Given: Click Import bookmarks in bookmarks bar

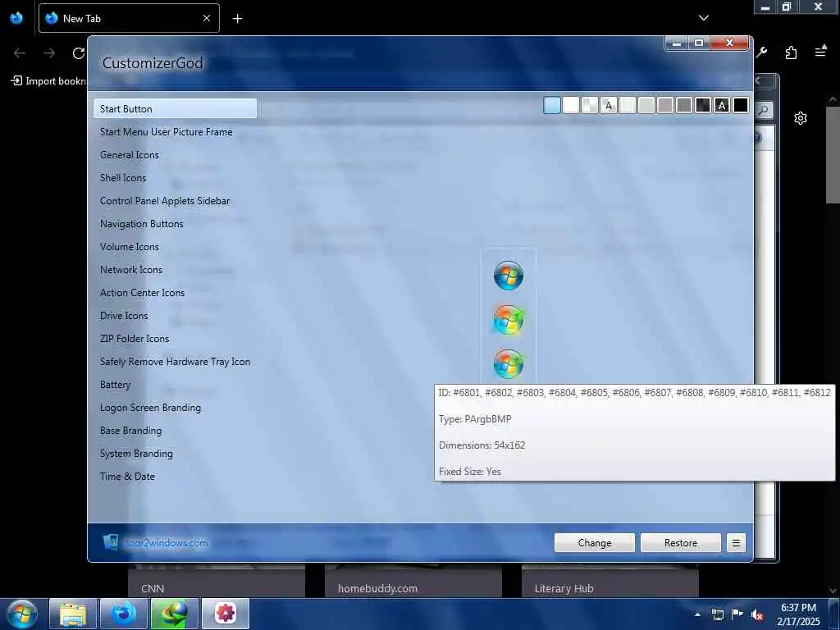Looking at the screenshot, I should (x=48, y=81).
